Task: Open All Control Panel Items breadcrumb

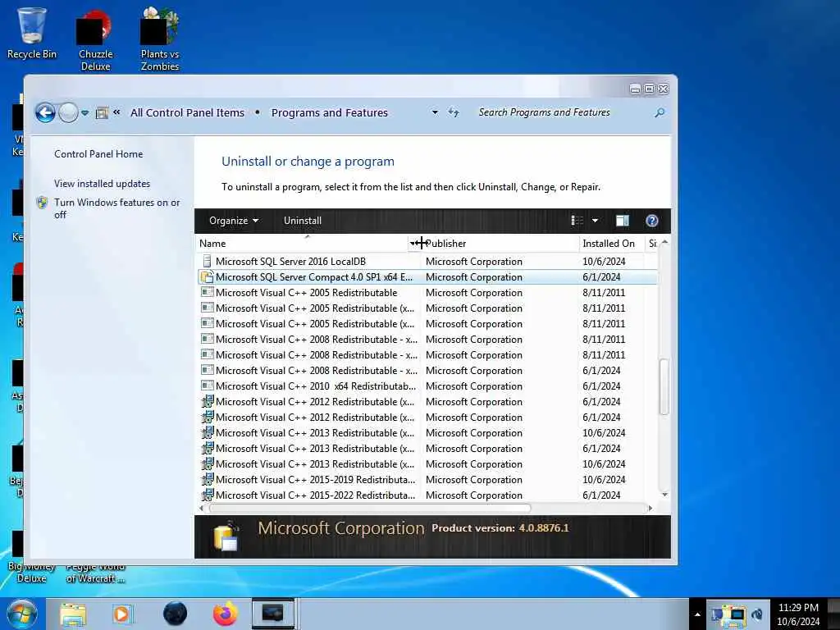Action: (x=188, y=112)
